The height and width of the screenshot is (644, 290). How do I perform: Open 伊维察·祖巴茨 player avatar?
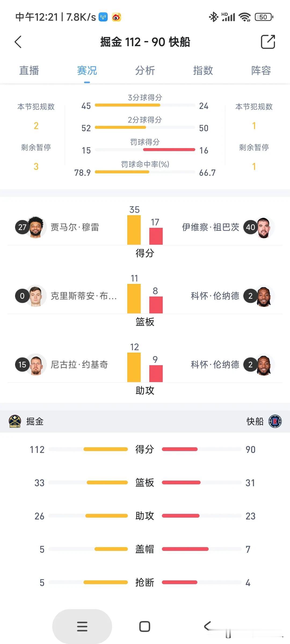(263, 227)
